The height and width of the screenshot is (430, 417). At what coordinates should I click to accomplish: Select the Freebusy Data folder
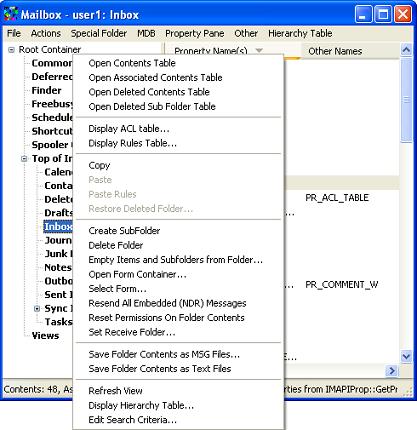52,104
